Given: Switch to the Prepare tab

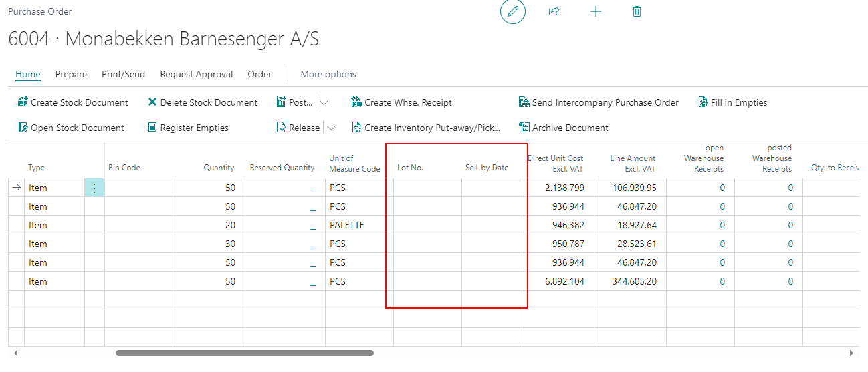Looking at the screenshot, I should 71,74.
